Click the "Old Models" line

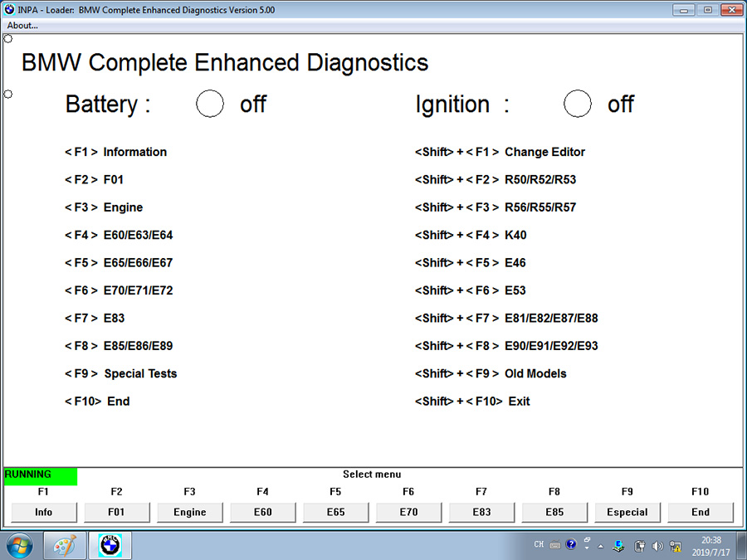pos(491,374)
